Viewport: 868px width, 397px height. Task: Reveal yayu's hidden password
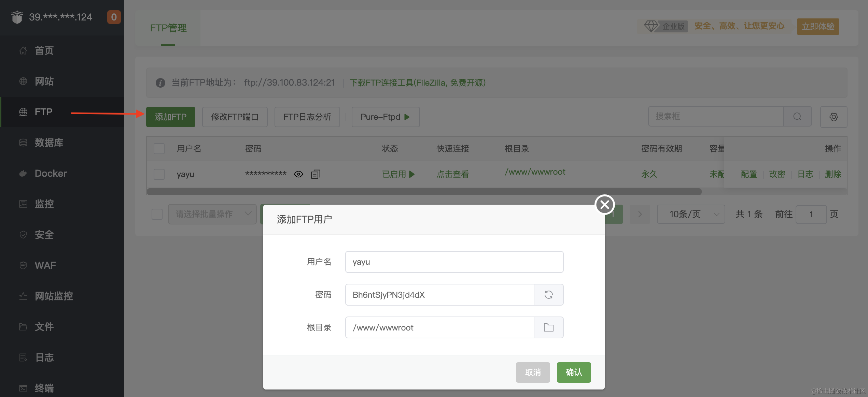point(298,174)
